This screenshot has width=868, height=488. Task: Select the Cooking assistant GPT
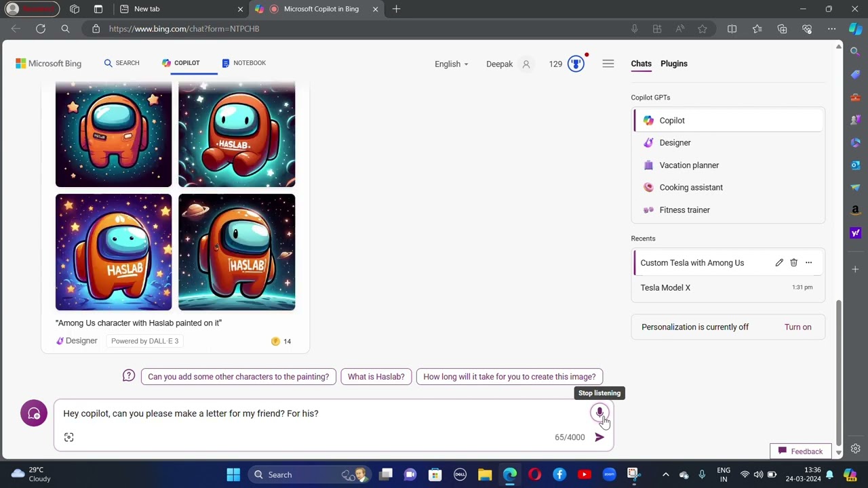(728, 188)
